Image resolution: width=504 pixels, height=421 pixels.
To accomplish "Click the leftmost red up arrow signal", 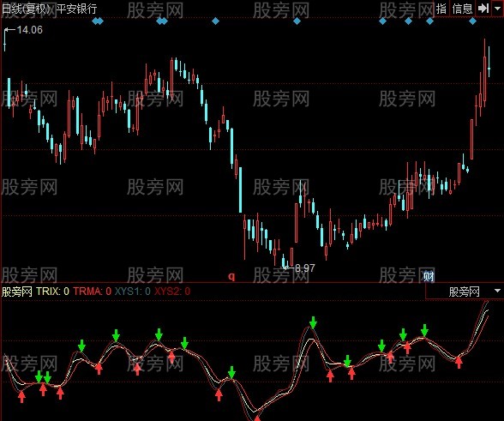I will [x=21, y=396].
